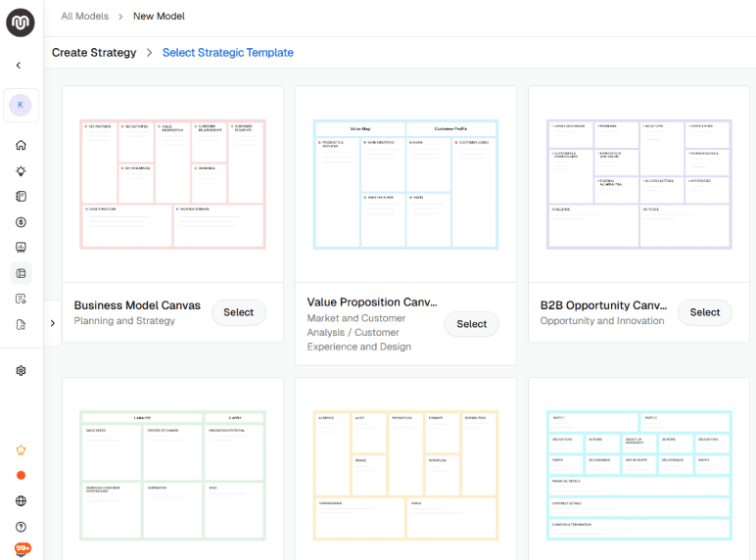Screen dimensions: 756x560
Task: Go to All Models breadcrumb
Action: (85, 16)
